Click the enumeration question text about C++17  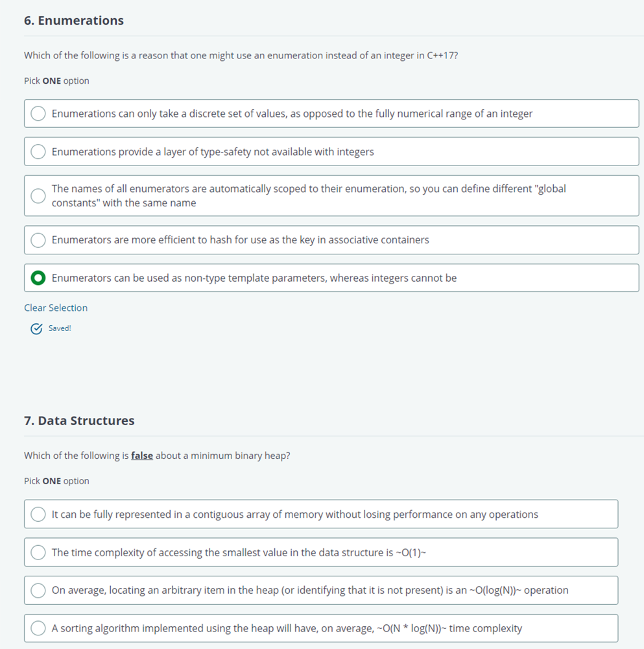[x=241, y=55]
